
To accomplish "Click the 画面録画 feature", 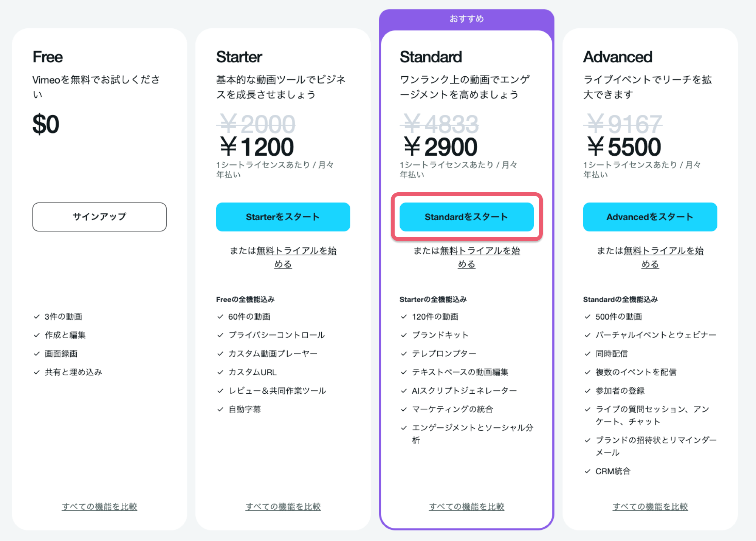I will click(x=61, y=354).
